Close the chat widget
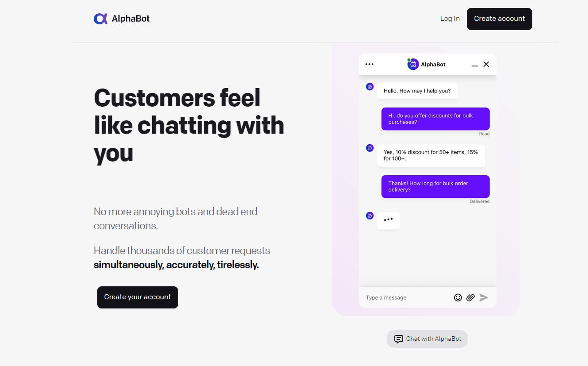The width and height of the screenshot is (588, 366). (486, 64)
